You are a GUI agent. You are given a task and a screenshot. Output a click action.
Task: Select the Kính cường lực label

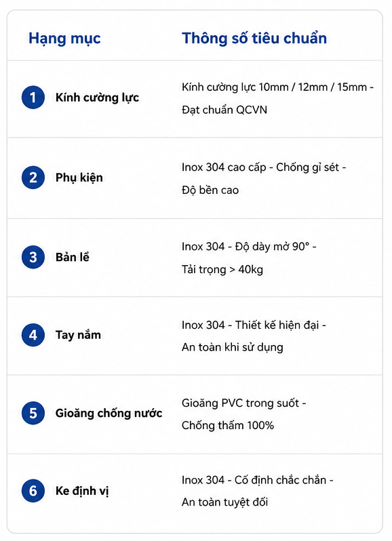97,98
